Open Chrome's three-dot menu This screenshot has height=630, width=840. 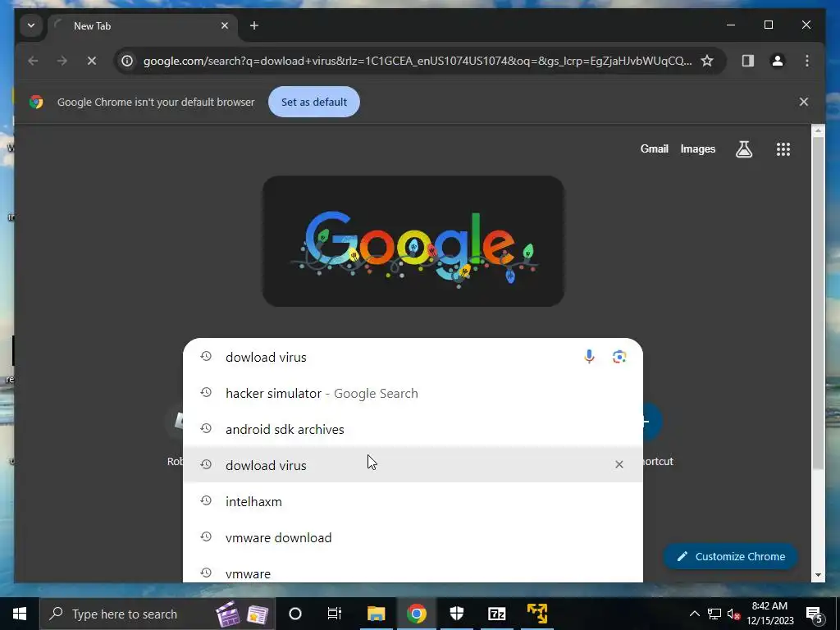click(x=807, y=61)
